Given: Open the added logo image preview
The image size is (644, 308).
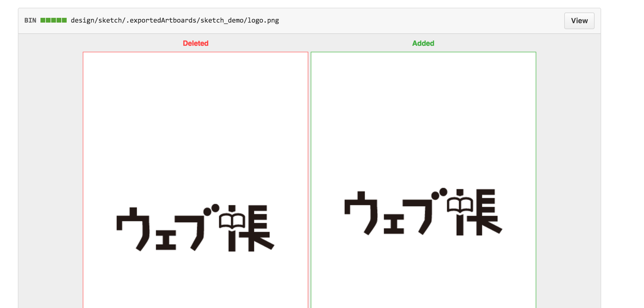Looking at the screenshot, I should click(423, 180).
